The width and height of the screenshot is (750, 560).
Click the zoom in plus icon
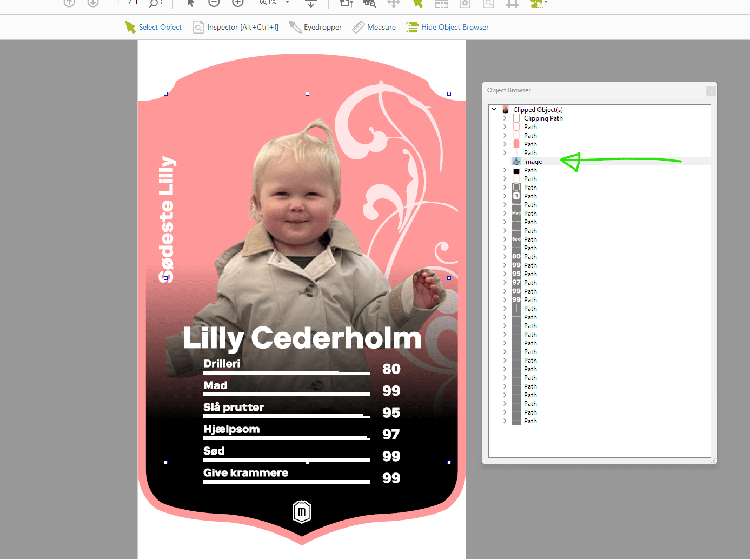pos(238,3)
